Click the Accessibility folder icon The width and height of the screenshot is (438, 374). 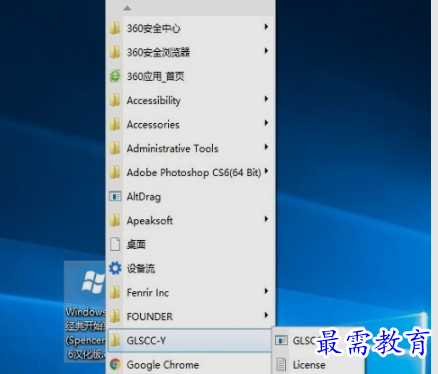(115, 100)
